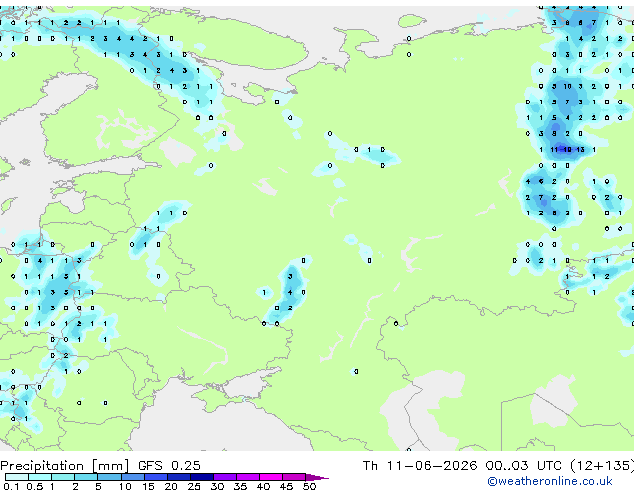The image size is (634, 490).
Task: Click the legend label '50'
Action: [310, 486]
